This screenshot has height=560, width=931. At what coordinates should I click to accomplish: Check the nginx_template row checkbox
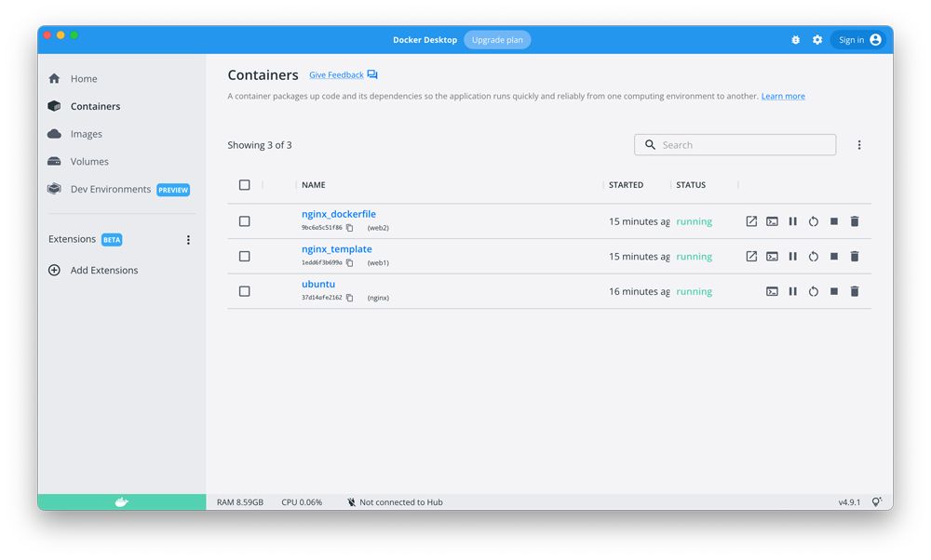coord(245,256)
